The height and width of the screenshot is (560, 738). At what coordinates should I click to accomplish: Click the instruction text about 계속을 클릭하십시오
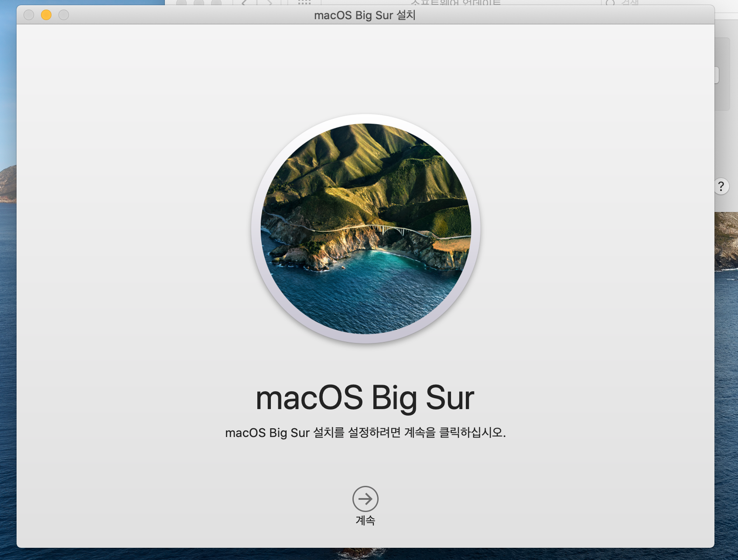366,433
